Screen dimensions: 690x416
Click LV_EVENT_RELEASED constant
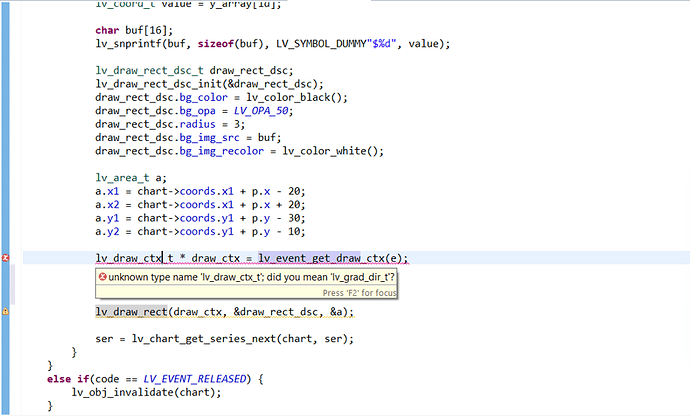pyautogui.click(x=195, y=379)
